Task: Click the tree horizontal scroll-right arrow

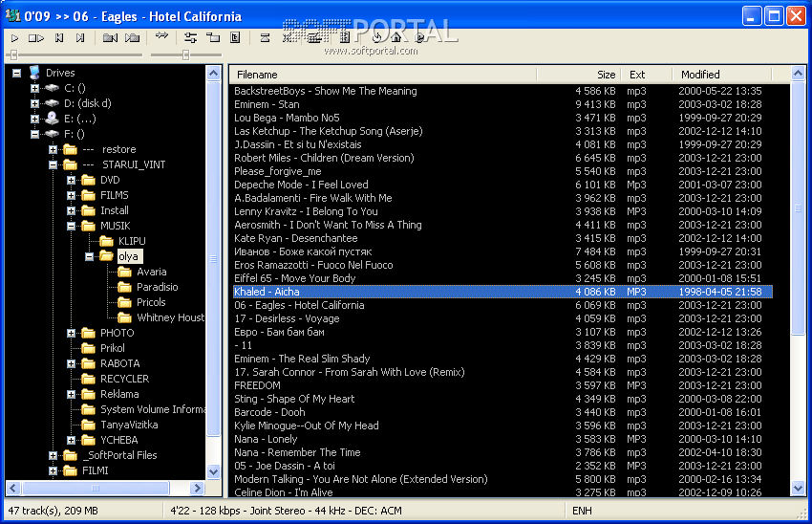Action: [x=197, y=488]
